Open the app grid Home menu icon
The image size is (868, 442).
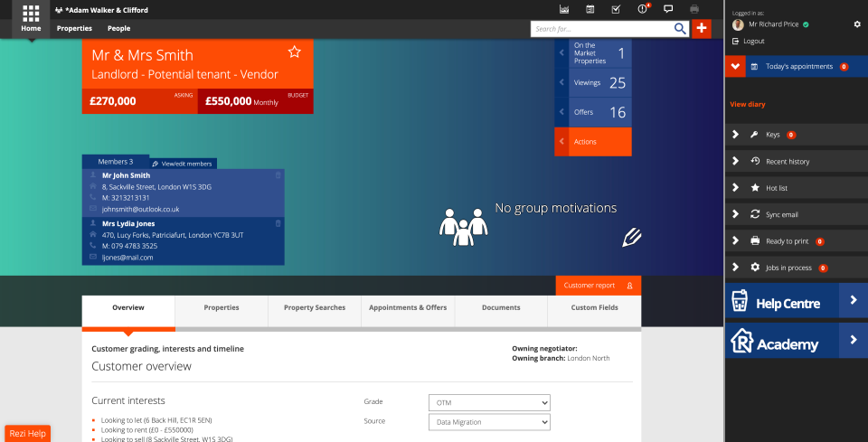(31, 14)
